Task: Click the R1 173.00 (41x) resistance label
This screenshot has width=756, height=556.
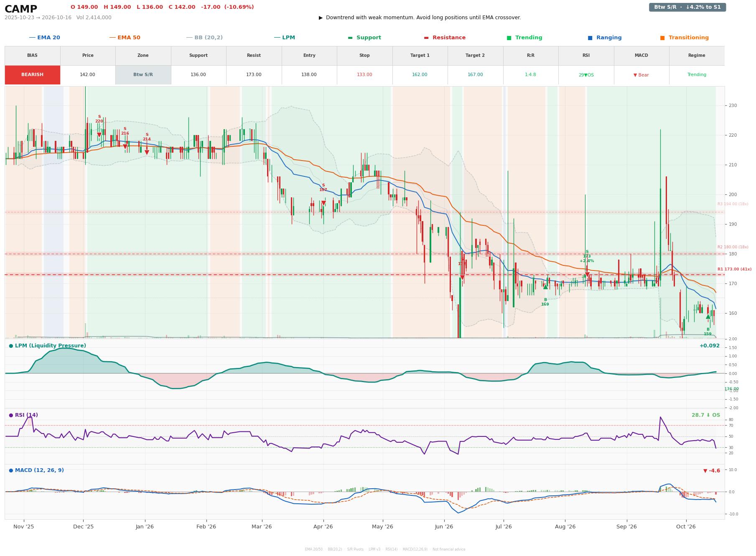Action: click(x=734, y=269)
